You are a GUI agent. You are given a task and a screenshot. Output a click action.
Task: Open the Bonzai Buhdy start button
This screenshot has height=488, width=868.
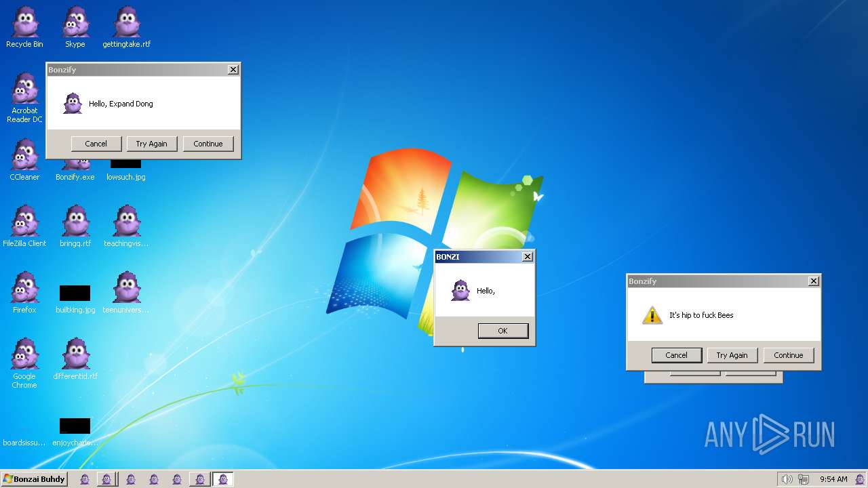tap(34, 479)
